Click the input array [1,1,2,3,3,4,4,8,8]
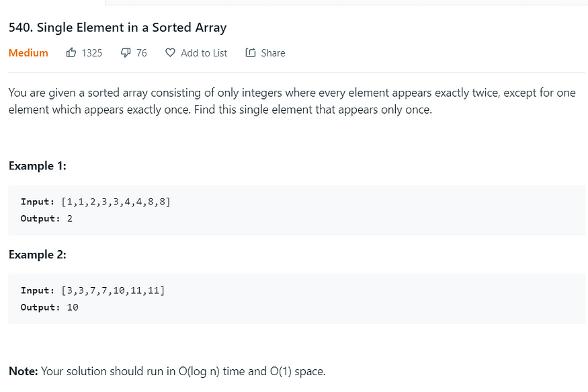Screen dimensions: 588x392 116,202
